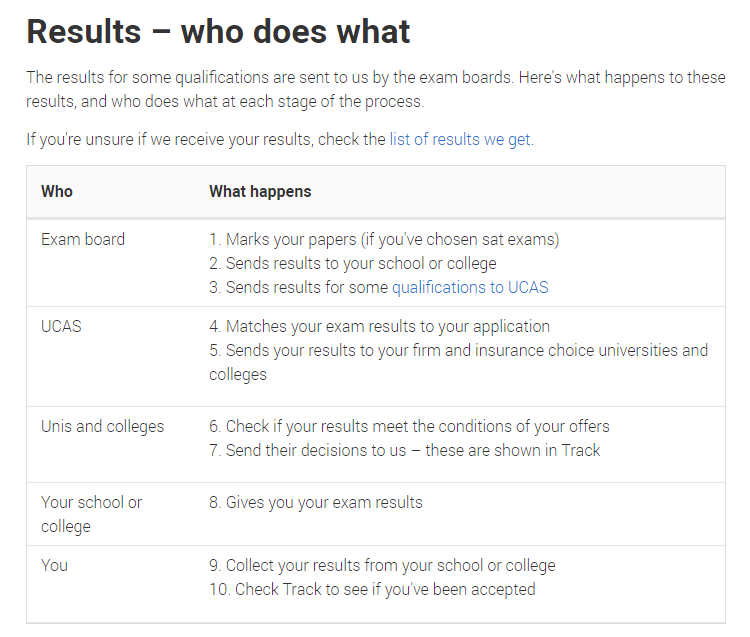Click step 4 'Matches your exam results' text
Screen dimensions: 750x637
click(x=379, y=327)
